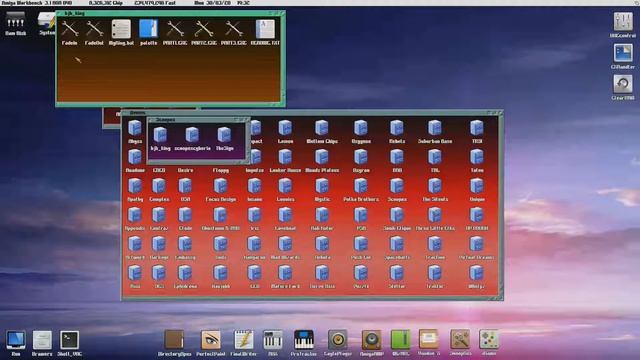Open the Looker House drawer

point(285,157)
